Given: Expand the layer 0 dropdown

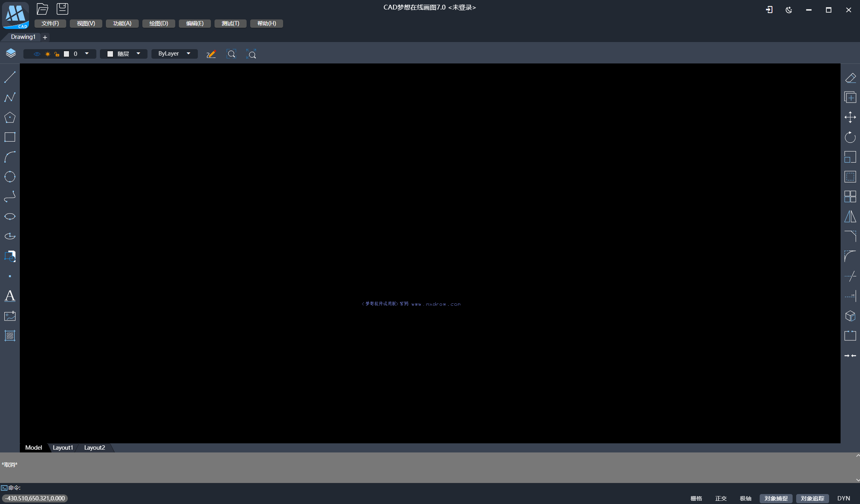Looking at the screenshot, I should point(87,54).
